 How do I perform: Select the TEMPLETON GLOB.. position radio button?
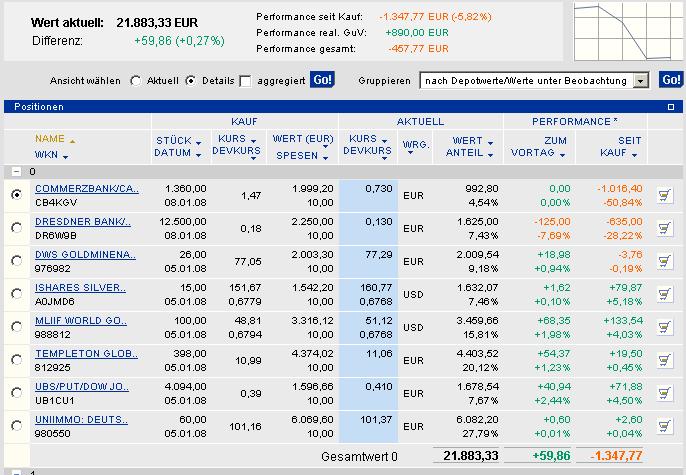16,360
